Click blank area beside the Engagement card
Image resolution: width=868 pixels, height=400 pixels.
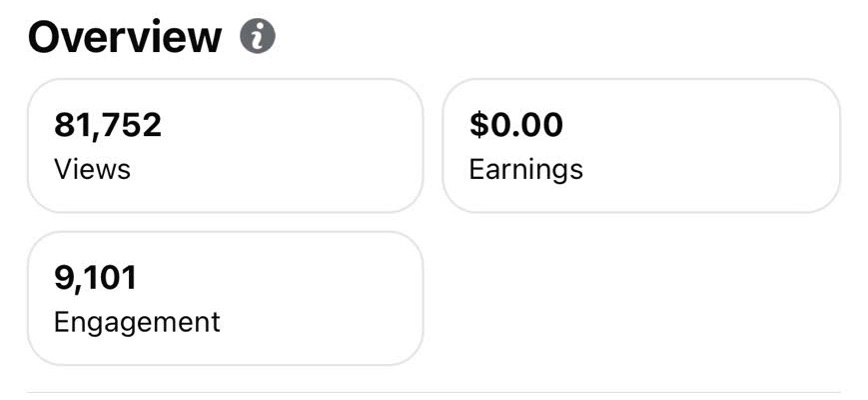click(x=641, y=299)
